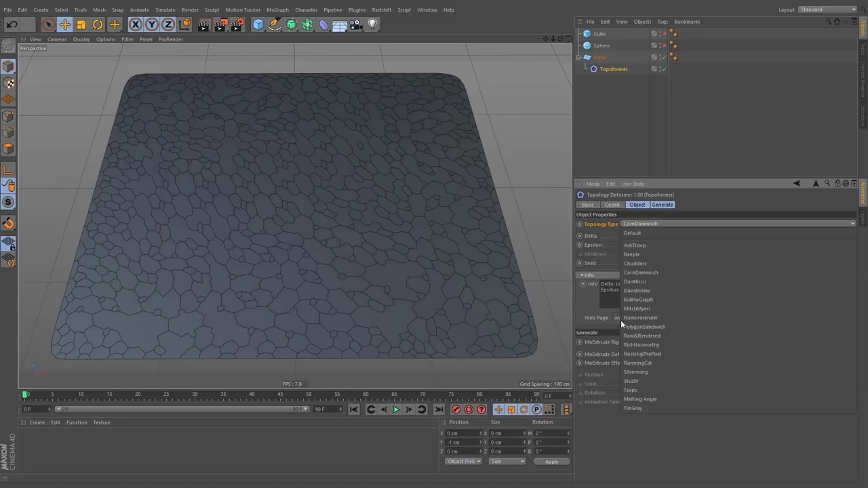Image resolution: width=868 pixels, height=488 pixels.
Task: Add a Cube primitive object
Action: click(258, 25)
